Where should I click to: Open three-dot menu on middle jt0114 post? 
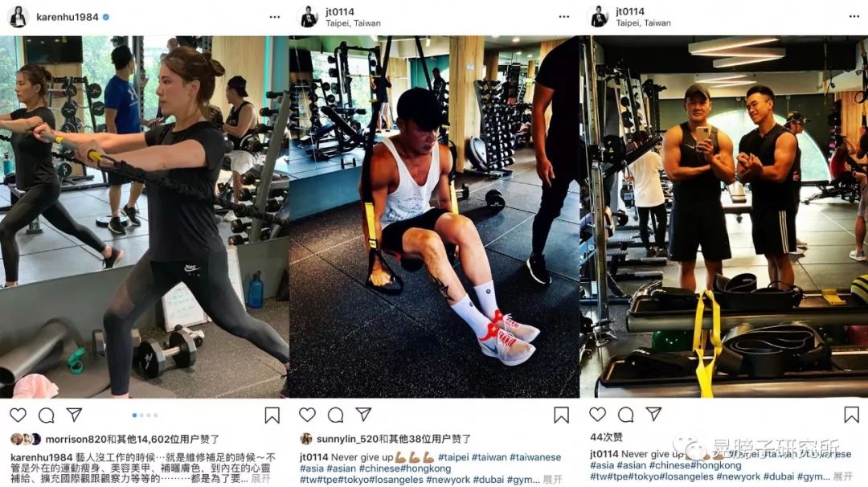tap(564, 17)
